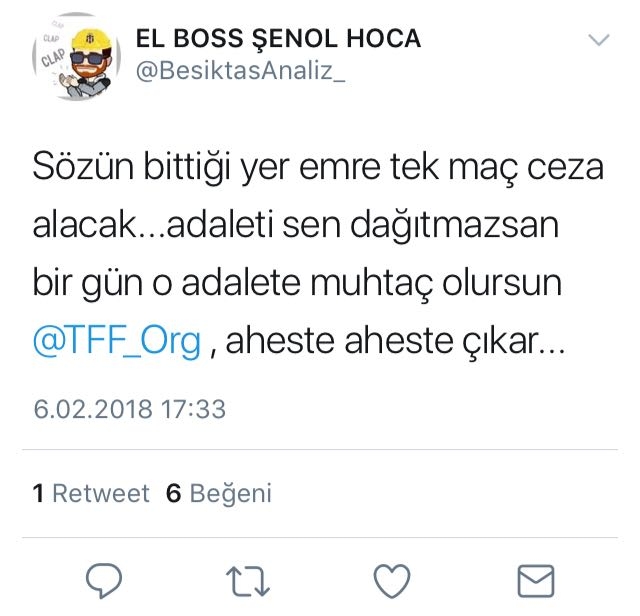Click the yellow helmet cartoon avatar
This screenshot has width=640, height=616.
[76, 56]
